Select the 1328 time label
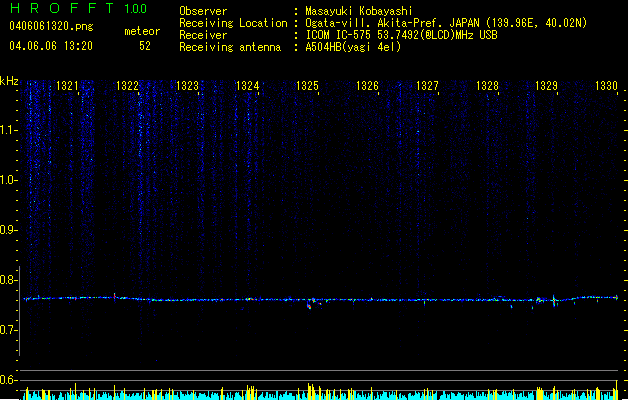 tap(487, 86)
